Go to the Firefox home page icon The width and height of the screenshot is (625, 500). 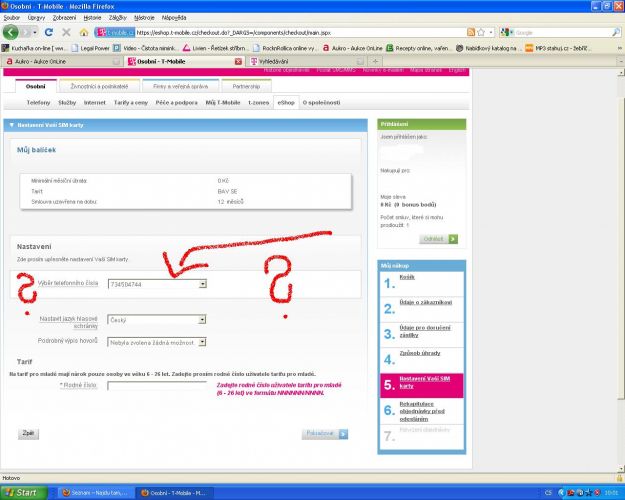[x=84, y=33]
